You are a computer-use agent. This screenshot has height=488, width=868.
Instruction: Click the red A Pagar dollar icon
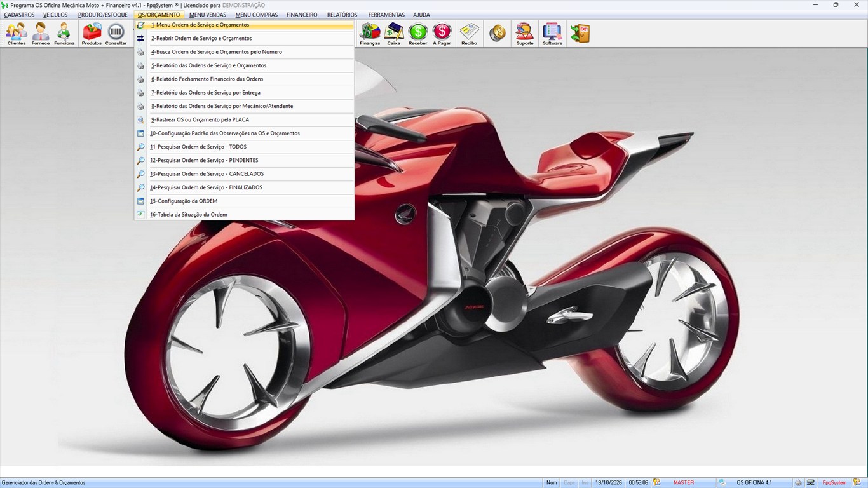442,34
